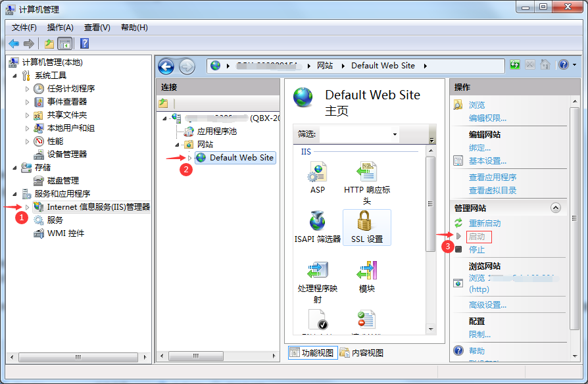588x384 pixels.
Task: Switch to 内容视图 tab
Action: (362, 352)
